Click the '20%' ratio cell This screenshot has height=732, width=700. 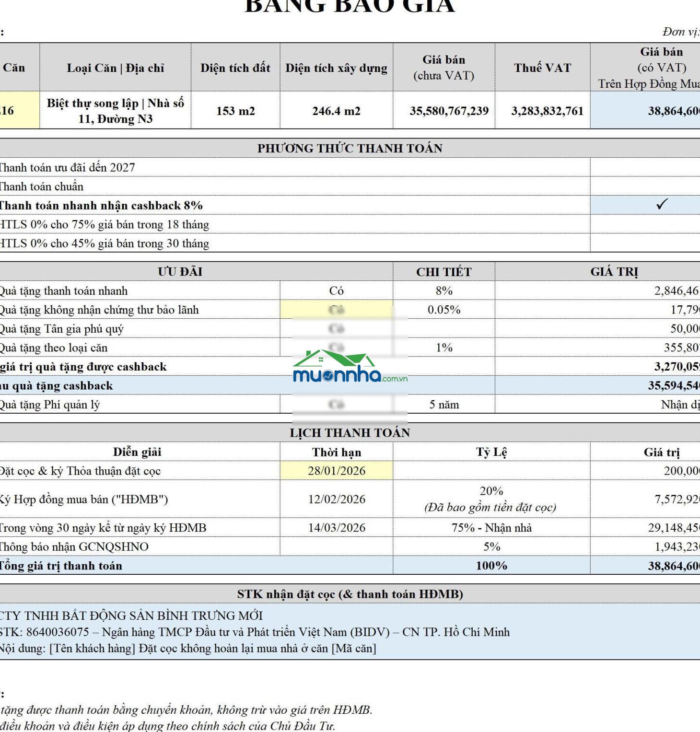(491, 499)
